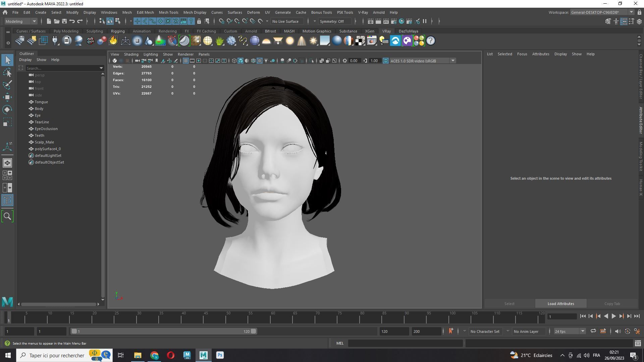
Task: Click the green grass icon on shelf
Action: 219,41
